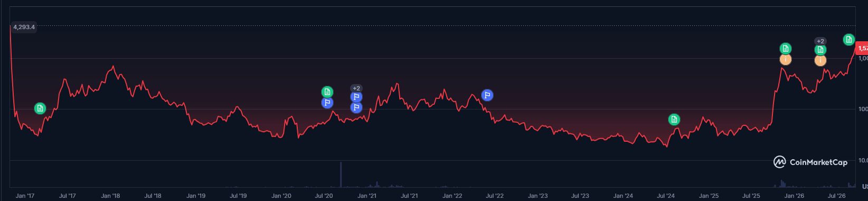Viewport: 868px width, 201px height.
Task: Open the green document marker near Jan '17
Action: point(40,108)
